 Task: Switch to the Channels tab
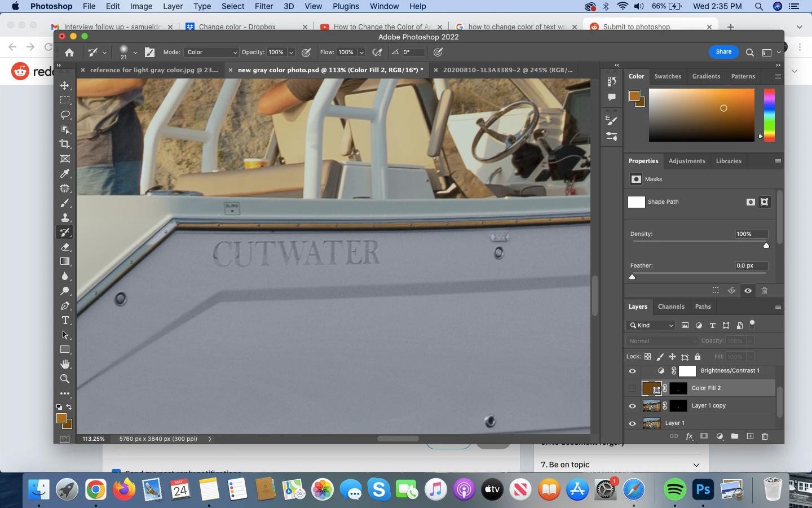pos(671,307)
